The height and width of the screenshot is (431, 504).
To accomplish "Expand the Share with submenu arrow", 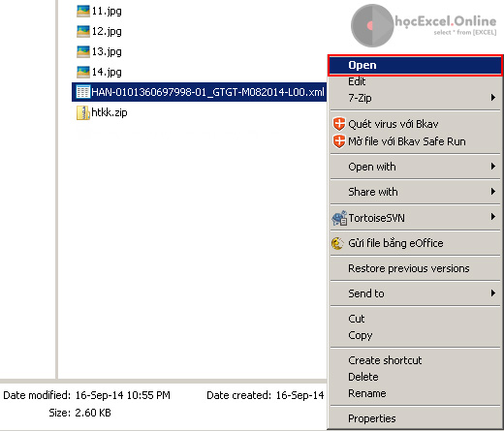I will coord(493,192).
